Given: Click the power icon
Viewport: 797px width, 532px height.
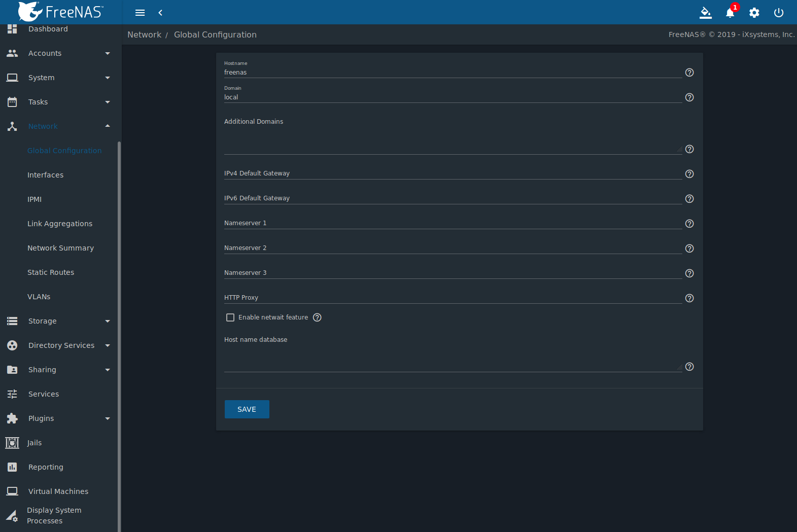Looking at the screenshot, I should (x=779, y=13).
